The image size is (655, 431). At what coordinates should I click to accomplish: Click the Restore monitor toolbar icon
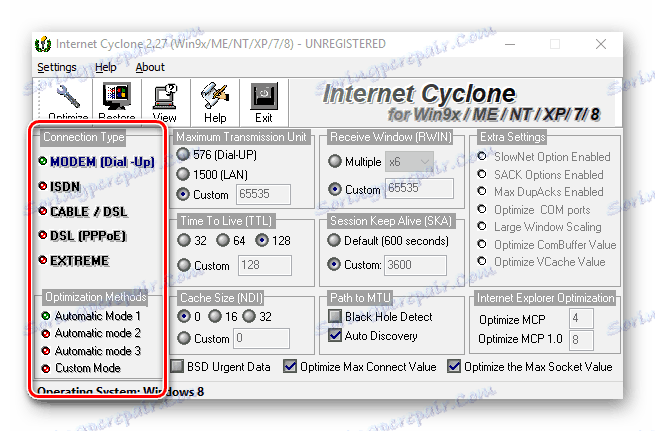(x=117, y=96)
